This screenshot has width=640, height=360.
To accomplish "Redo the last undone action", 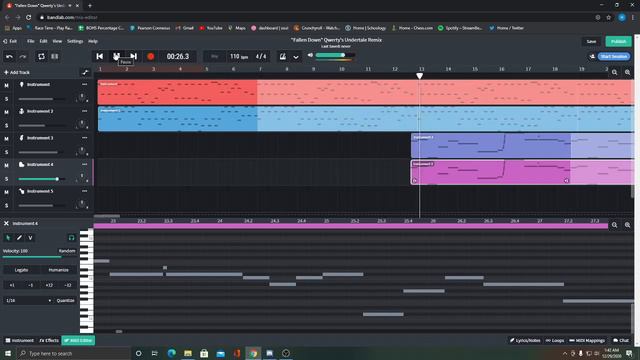I will (x=23, y=56).
